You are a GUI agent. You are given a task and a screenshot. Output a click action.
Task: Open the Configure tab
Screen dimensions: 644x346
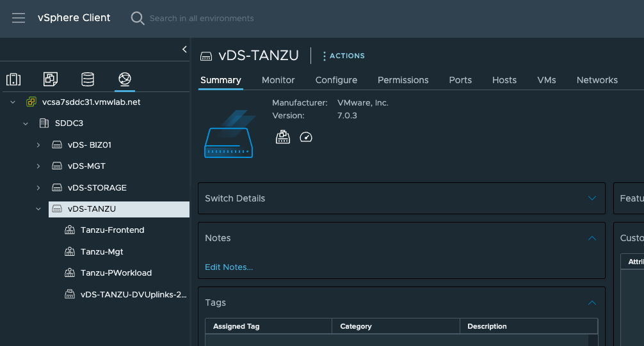(336, 80)
